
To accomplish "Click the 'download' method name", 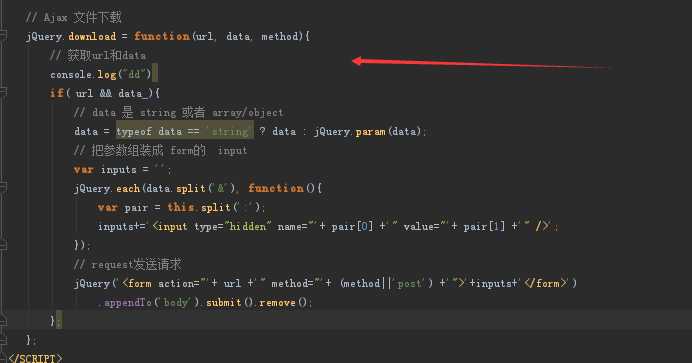I will [92, 36].
